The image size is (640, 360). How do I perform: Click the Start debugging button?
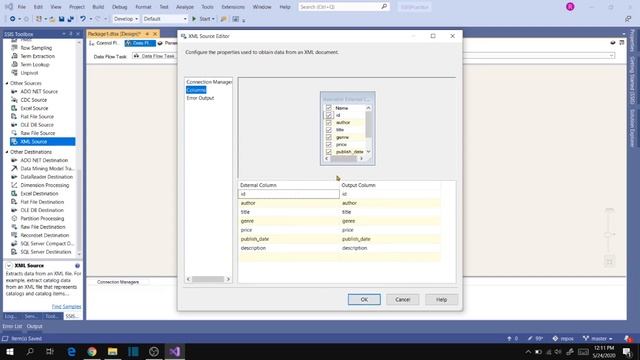coord(202,19)
